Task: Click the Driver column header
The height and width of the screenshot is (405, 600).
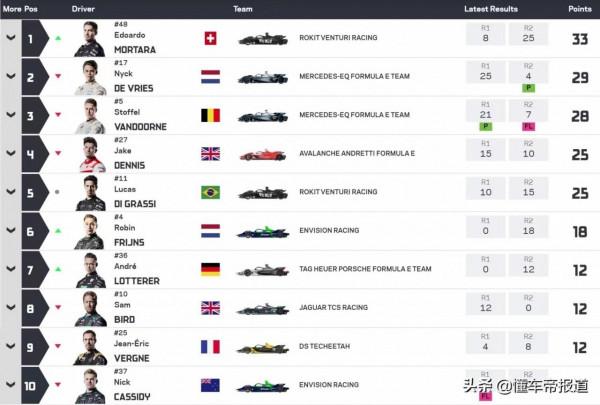Action: point(83,8)
